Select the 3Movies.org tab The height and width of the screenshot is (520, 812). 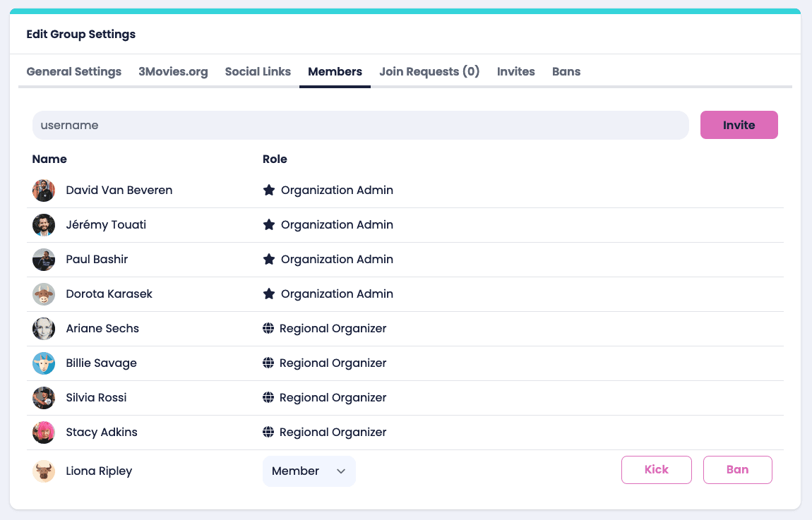click(173, 72)
